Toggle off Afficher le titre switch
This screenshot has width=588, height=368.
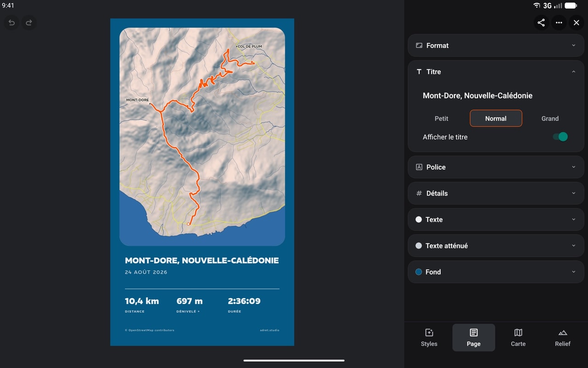click(560, 137)
